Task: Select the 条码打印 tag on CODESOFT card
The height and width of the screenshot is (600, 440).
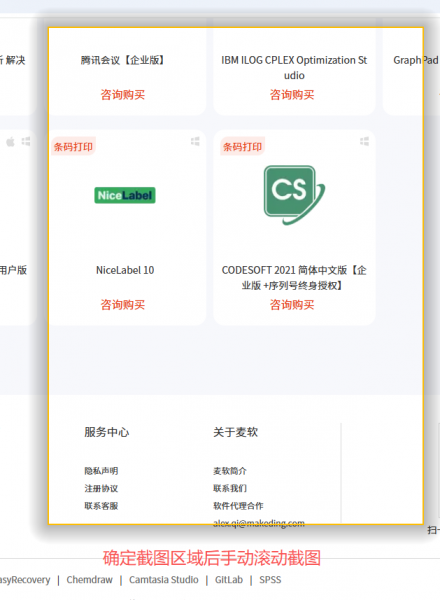Action: tap(243, 147)
